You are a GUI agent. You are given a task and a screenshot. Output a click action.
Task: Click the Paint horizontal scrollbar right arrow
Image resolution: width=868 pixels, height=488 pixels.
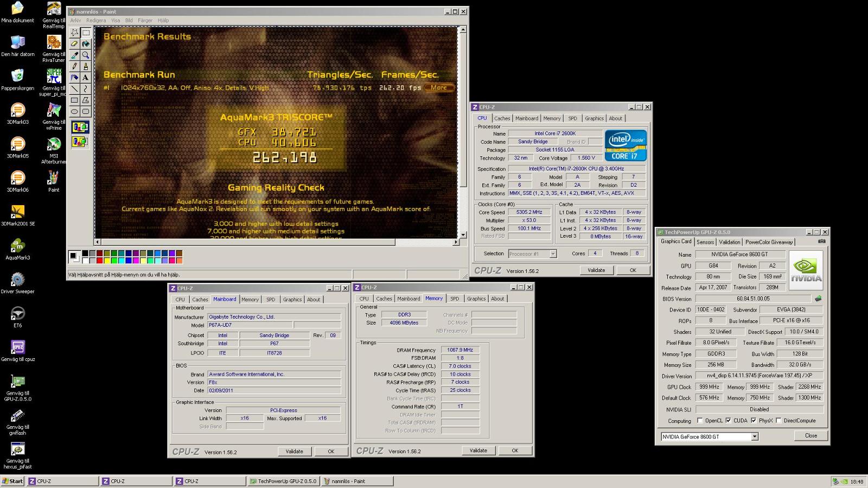(x=456, y=242)
